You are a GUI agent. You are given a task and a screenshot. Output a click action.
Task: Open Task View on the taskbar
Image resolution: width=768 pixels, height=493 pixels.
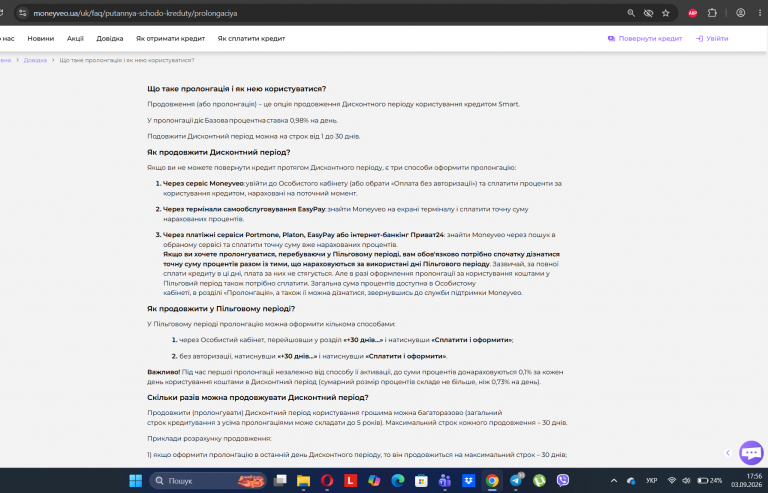(280, 481)
